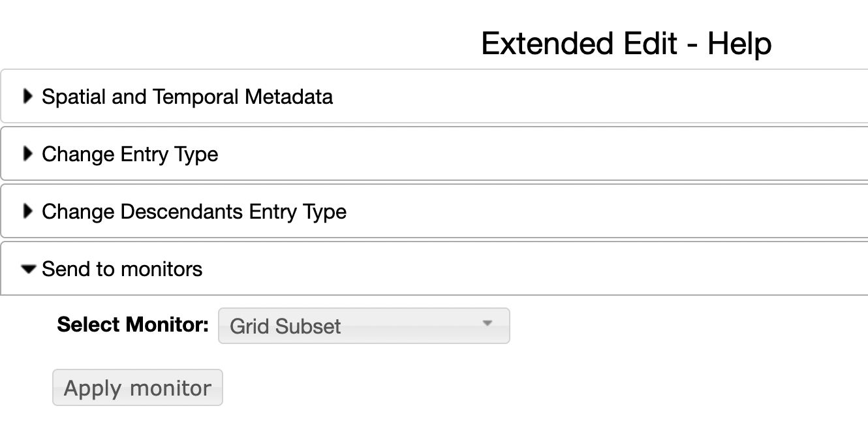Open the Change Descendants Entry Type heading
Viewport: 868px width, 423px height.
pos(194,211)
